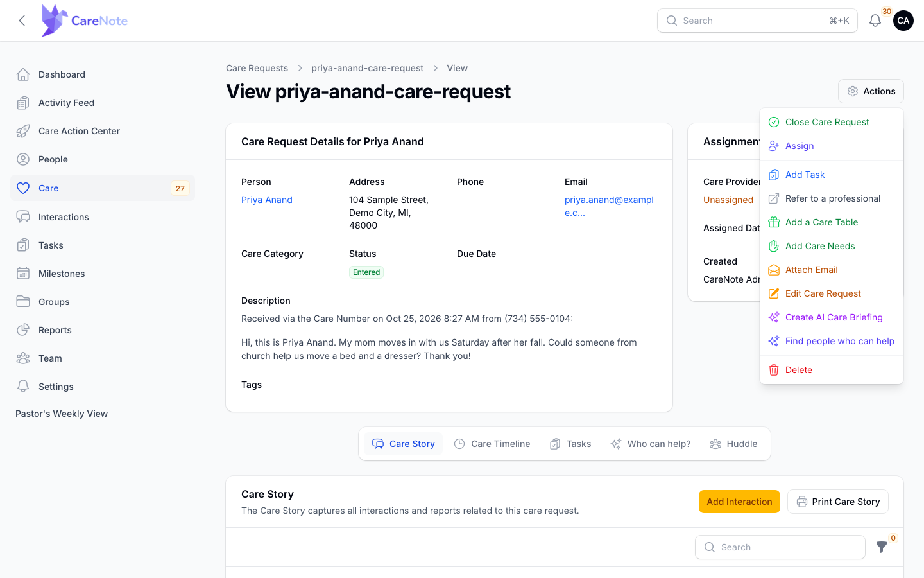
Task: Click the Reports pie chart icon
Action: (x=23, y=330)
